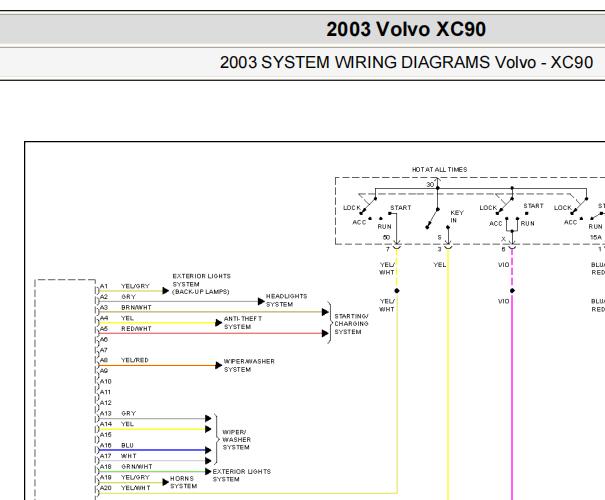Click the "HOT AT ALL TIMES" label
This screenshot has width=605, height=500.
tap(439, 170)
